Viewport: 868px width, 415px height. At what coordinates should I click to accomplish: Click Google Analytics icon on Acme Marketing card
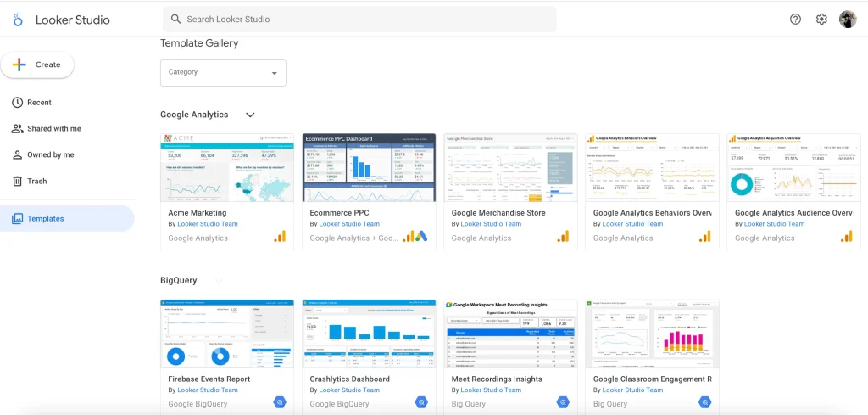[280, 237]
